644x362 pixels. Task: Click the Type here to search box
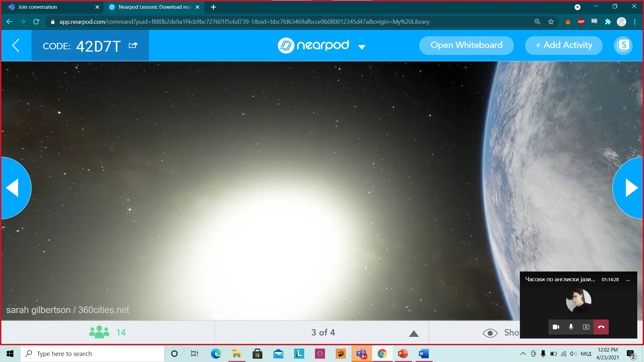coord(93,354)
